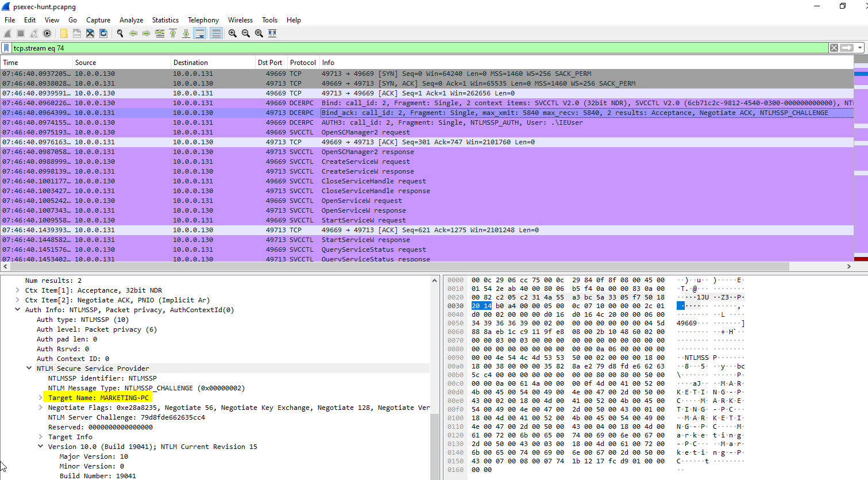868x480 pixels.
Task: Select the NTLM Server Challenge field
Action: click(126, 417)
